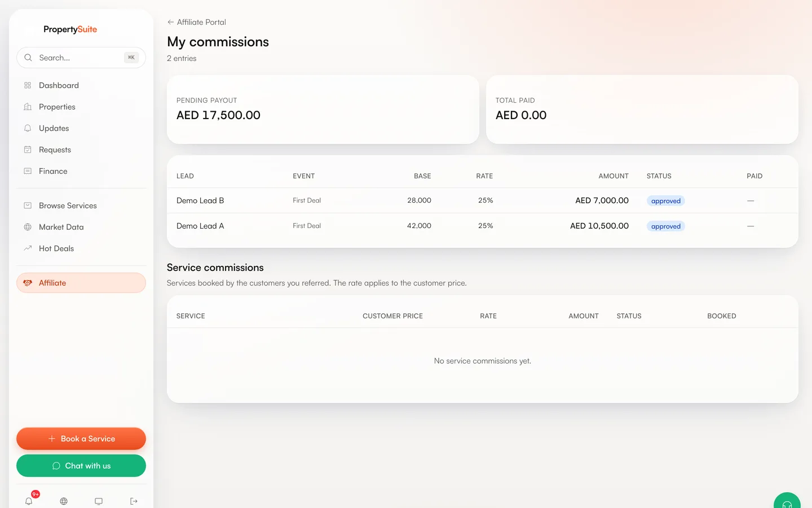Click the SERVICE column header
Screen dimensions: 812x508
tap(191, 316)
